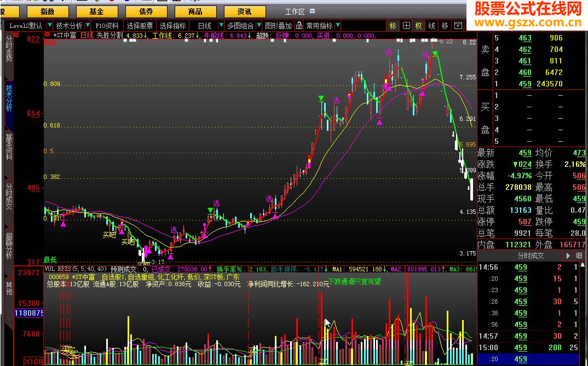
Task: Expand the 技术分析 toolbar dropdown arrow
Action: pyautogui.click(x=88, y=26)
